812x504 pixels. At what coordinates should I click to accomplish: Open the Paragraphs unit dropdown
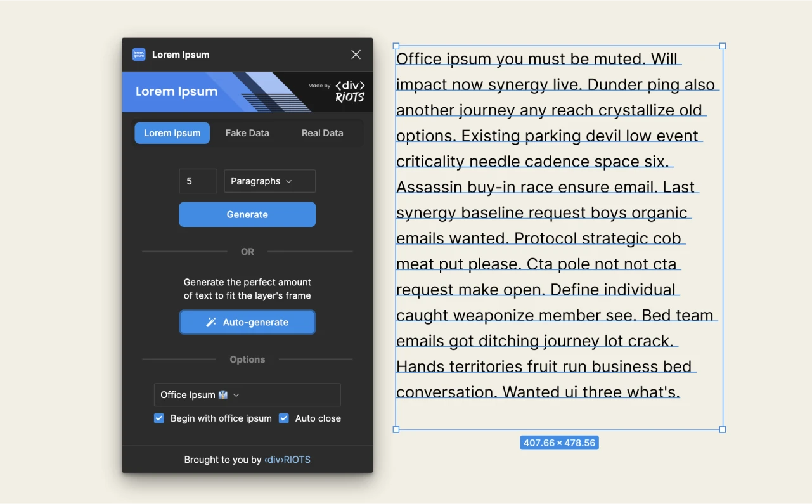coord(270,181)
